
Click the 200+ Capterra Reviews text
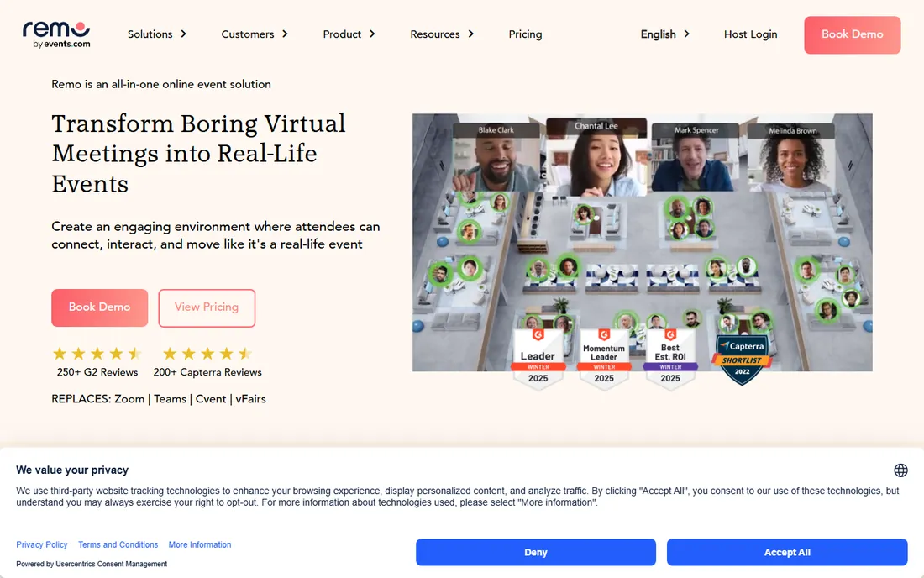coord(207,372)
